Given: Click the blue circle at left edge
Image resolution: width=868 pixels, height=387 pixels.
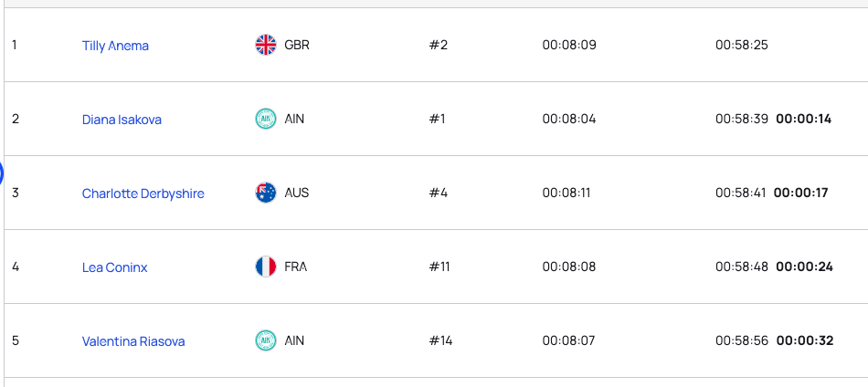Looking at the screenshot, I should tap(2, 173).
